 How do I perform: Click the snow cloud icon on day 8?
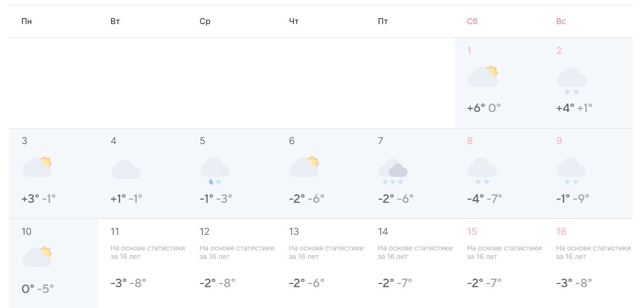[482, 170]
